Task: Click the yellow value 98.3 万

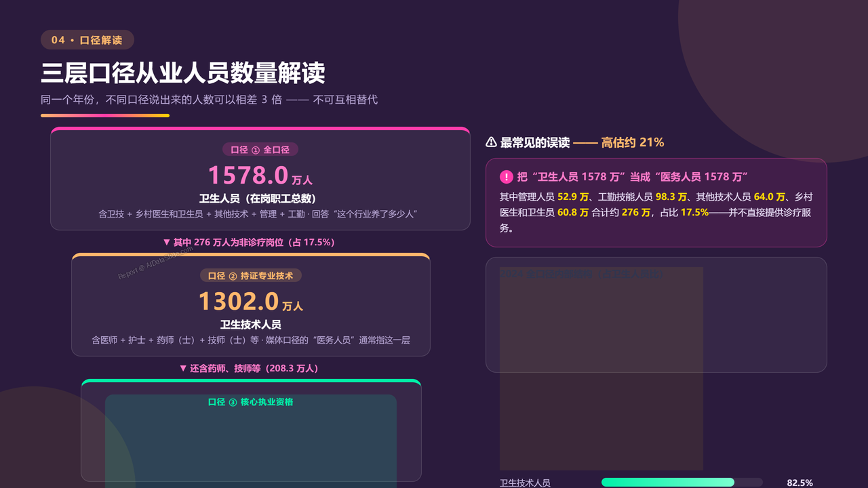Action: click(671, 197)
